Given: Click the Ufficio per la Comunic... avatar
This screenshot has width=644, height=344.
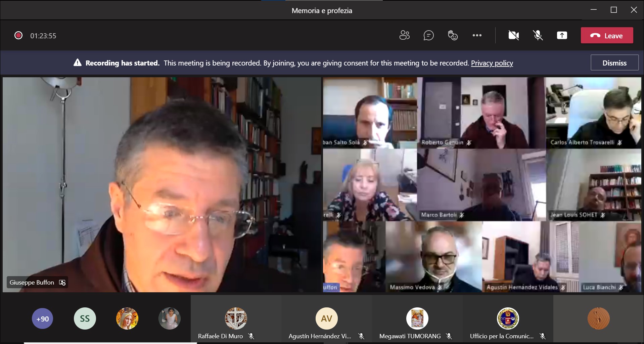Looking at the screenshot, I should click(x=508, y=318).
